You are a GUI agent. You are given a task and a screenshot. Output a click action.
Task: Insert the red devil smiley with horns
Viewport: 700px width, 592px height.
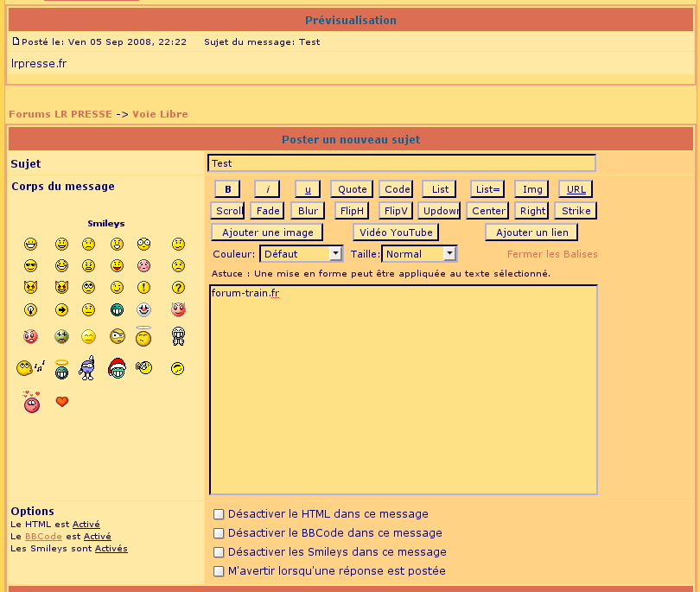(x=178, y=309)
